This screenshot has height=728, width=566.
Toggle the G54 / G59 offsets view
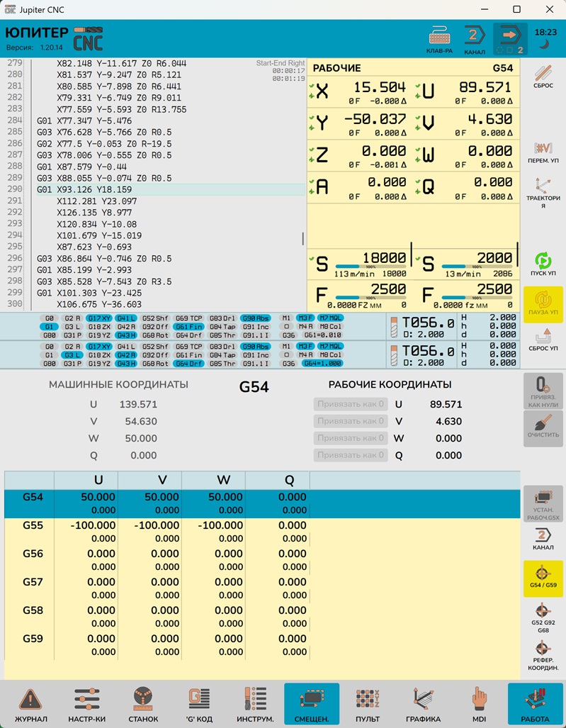[543, 577]
